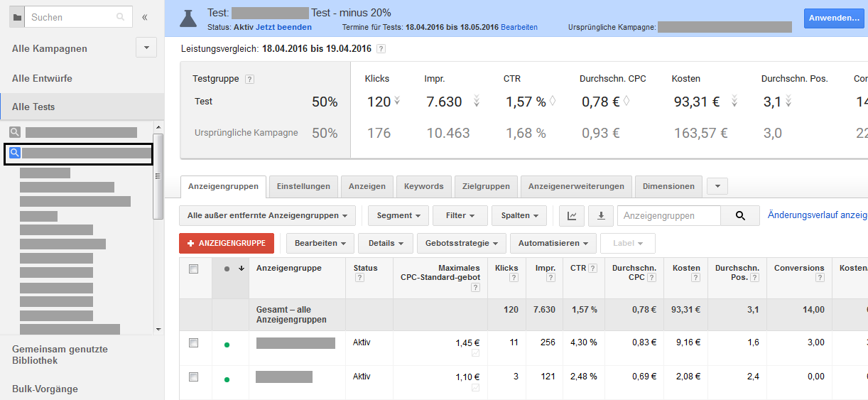Click the first campaign search icon in sidebar
This screenshot has width=868, height=400.
15,132
